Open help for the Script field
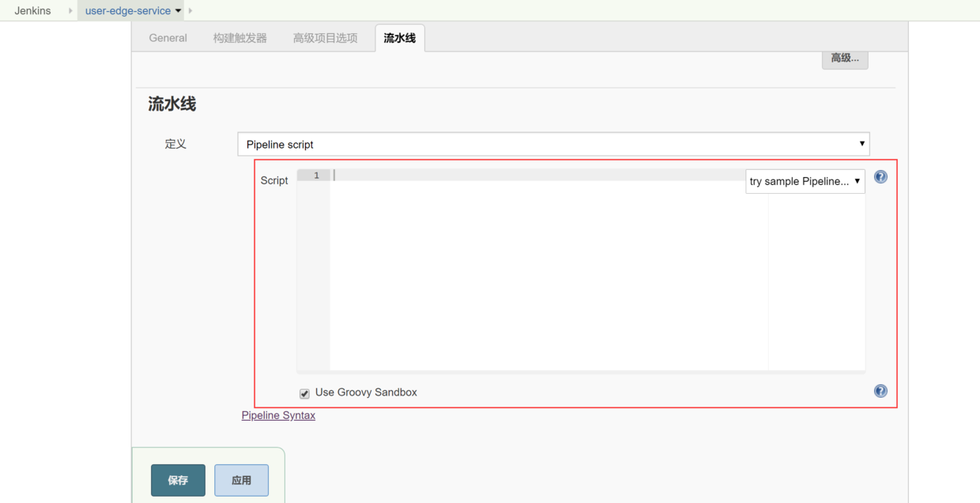The height and width of the screenshot is (503, 980). 880,176
